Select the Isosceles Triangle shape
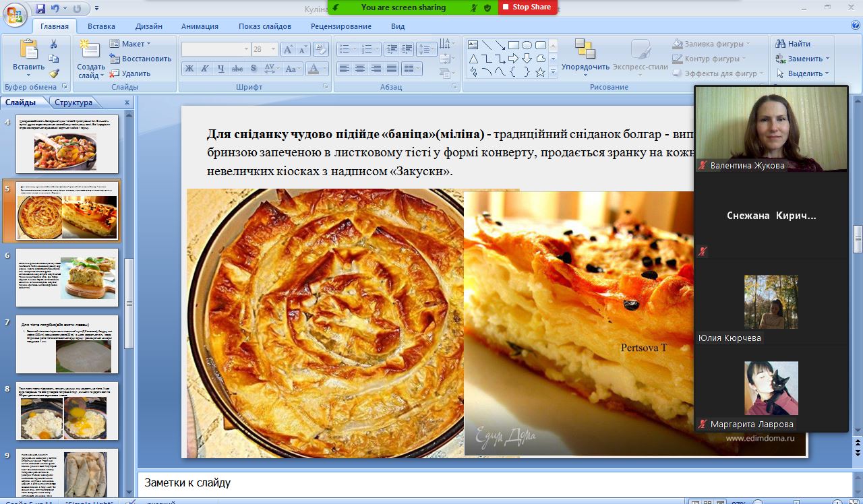 tap(473, 59)
